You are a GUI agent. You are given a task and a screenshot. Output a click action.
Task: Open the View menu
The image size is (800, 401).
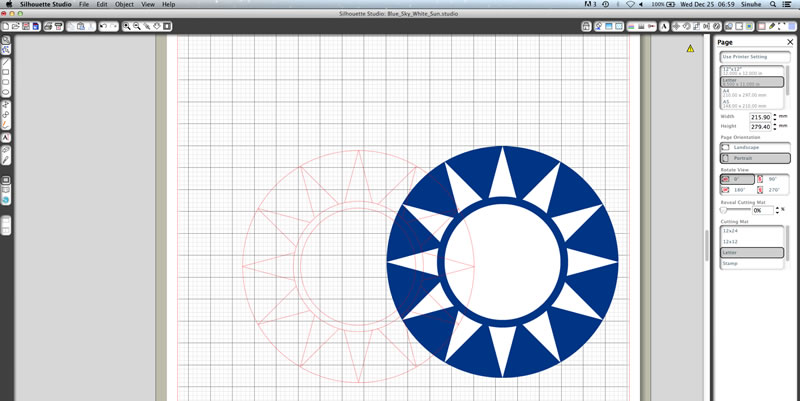[x=148, y=4]
